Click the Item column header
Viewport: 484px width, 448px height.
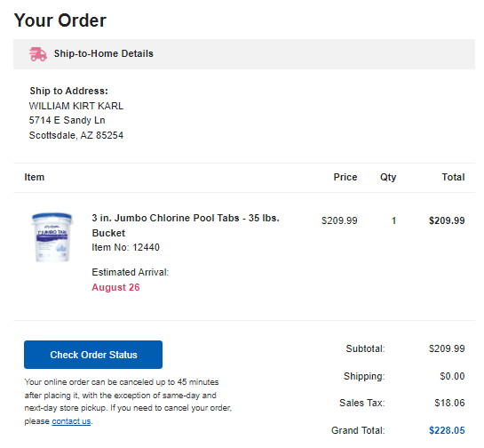point(35,177)
